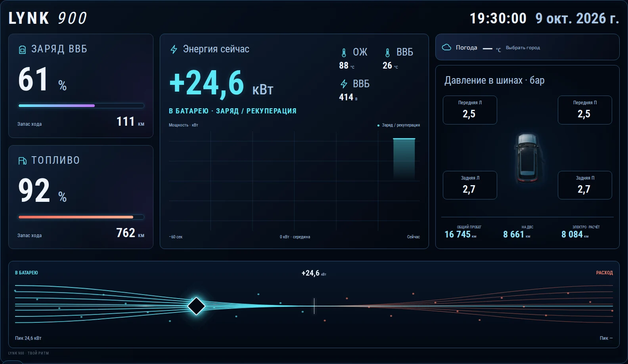Click the 88 °C coolant temperature value
This screenshot has height=364, width=628.
[x=347, y=66]
